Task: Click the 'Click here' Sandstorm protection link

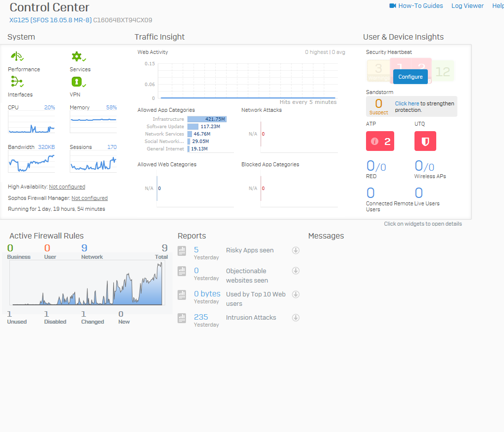Action: [407, 103]
